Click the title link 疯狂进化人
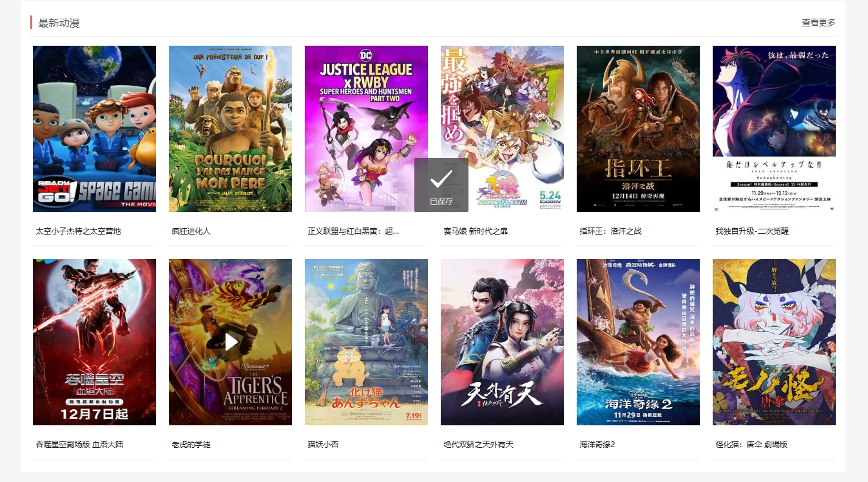This screenshot has height=482, width=868. coord(191,231)
